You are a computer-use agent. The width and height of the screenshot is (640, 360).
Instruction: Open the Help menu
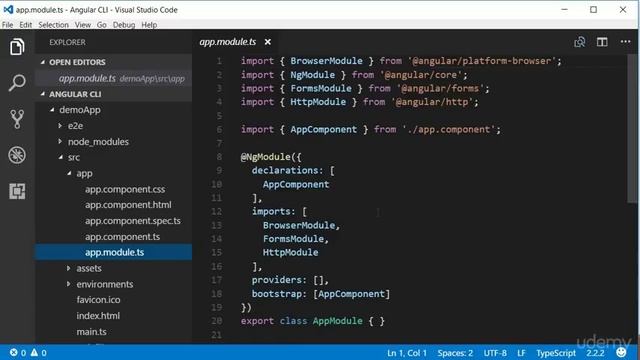point(149,25)
